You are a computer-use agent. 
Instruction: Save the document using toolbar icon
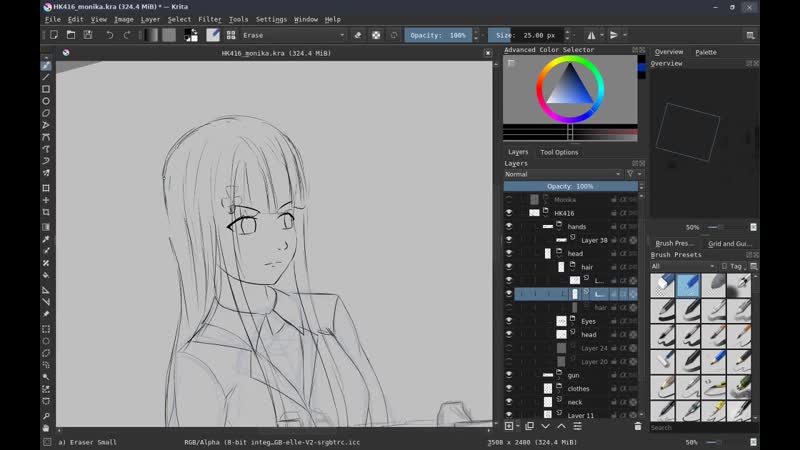pos(88,35)
